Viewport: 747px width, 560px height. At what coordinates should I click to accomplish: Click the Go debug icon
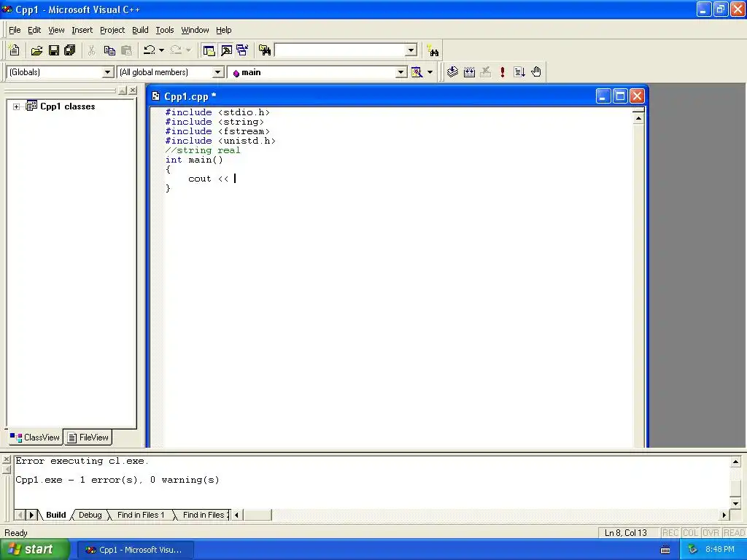click(x=519, y=72)
